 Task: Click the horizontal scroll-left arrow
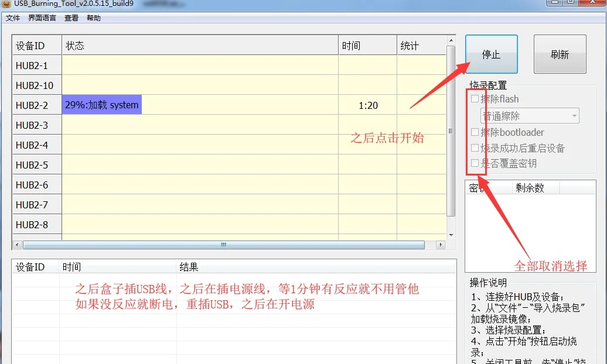(x=17, y=245)
